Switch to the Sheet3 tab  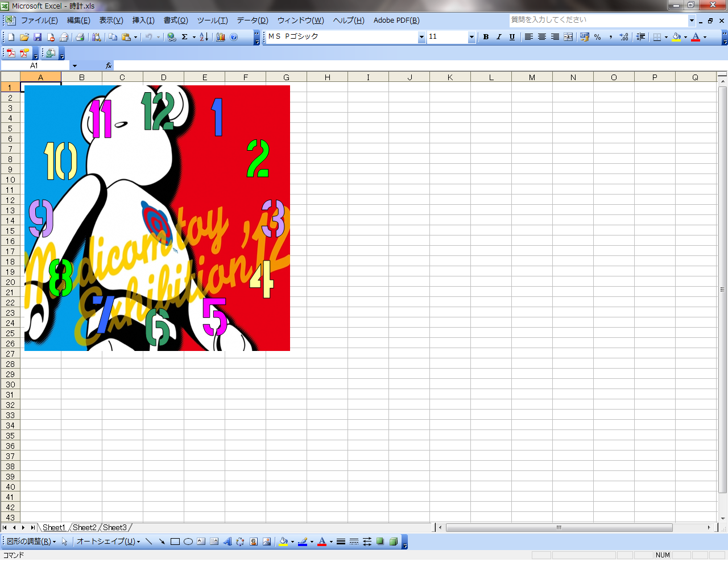(115, 527)
